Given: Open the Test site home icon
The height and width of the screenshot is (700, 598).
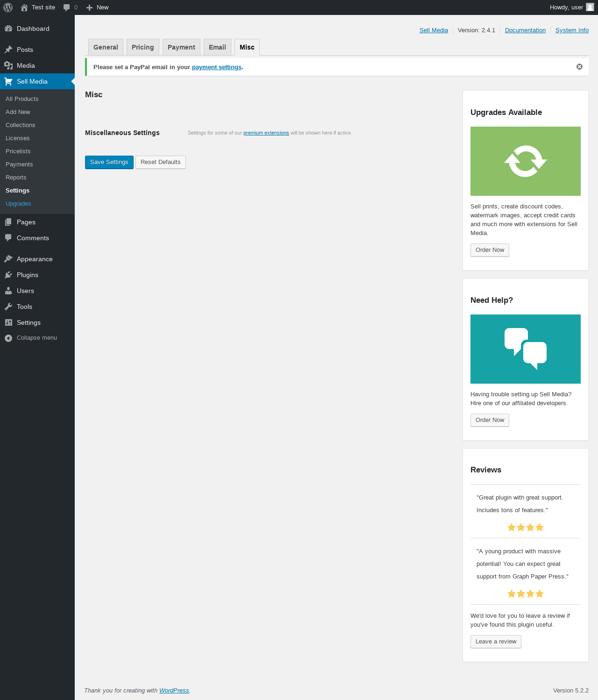Looking at the screenshot, I should click(x=24, y=7).
